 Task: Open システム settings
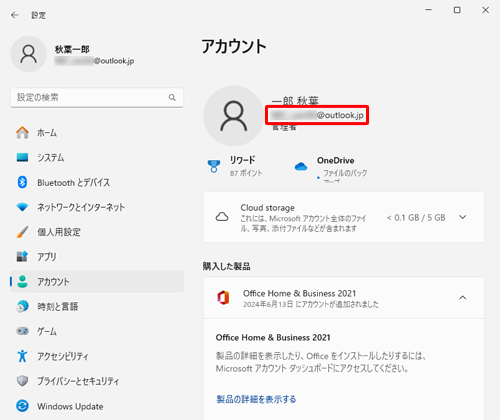97,158
